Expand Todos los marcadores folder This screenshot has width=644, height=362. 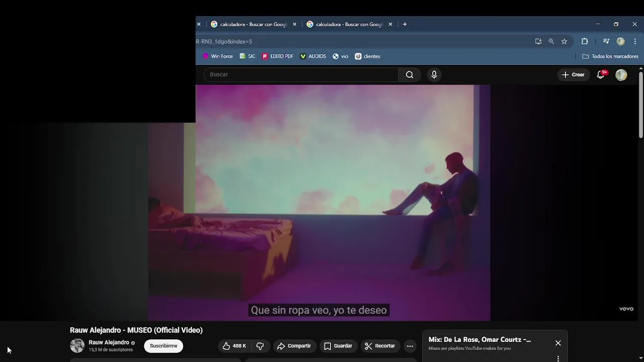[610, 56]
